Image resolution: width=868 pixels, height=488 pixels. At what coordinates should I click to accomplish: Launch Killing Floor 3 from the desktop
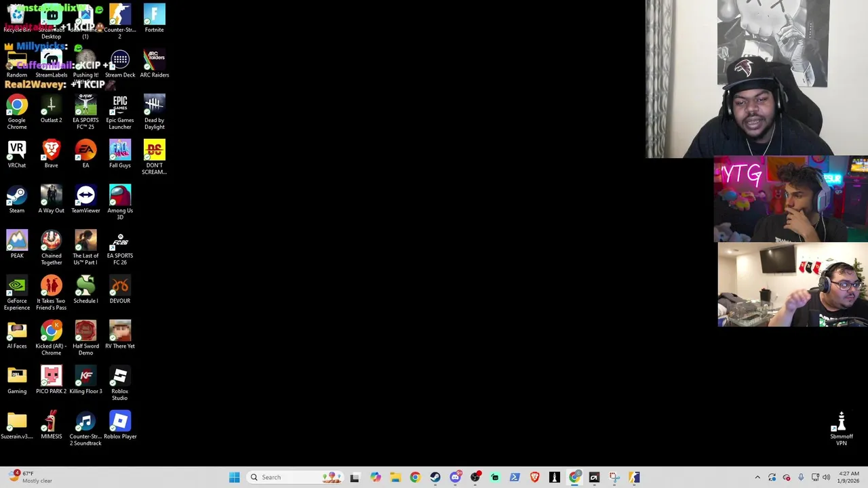pyautogui.click(x=85, y=381)
